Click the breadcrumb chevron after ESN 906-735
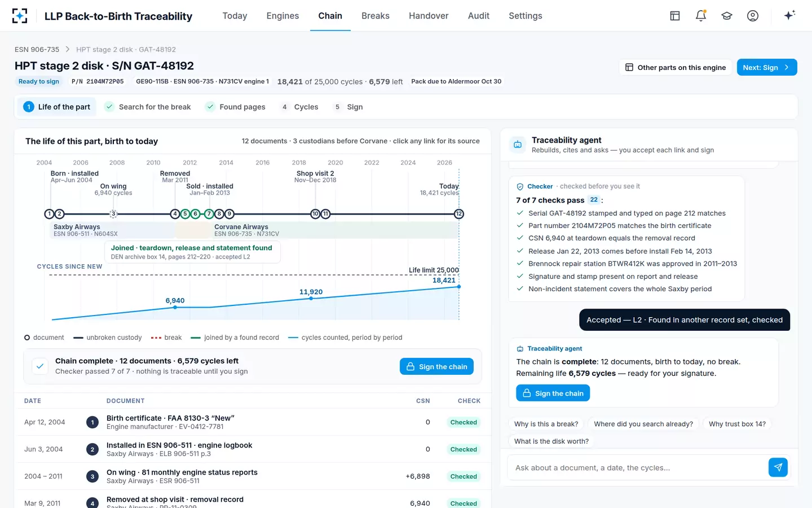The height and width of the screenshot is (508, 812). pos(68,50)
